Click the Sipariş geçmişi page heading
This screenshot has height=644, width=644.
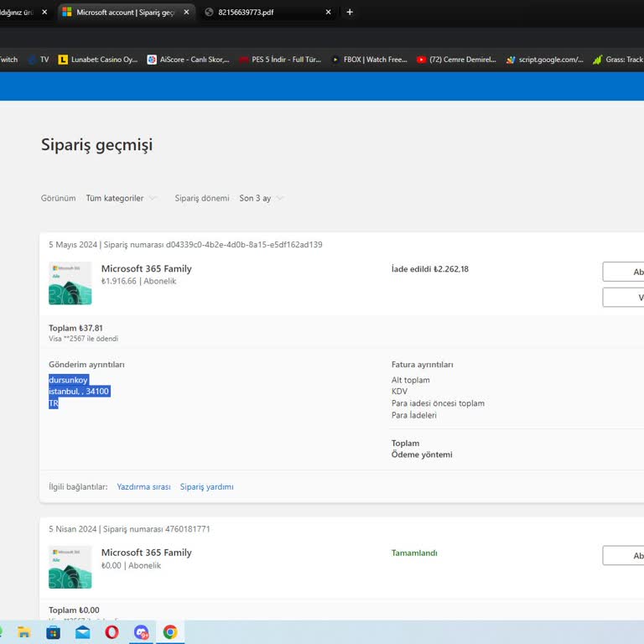pyautogui.click(x=97, y=145)
